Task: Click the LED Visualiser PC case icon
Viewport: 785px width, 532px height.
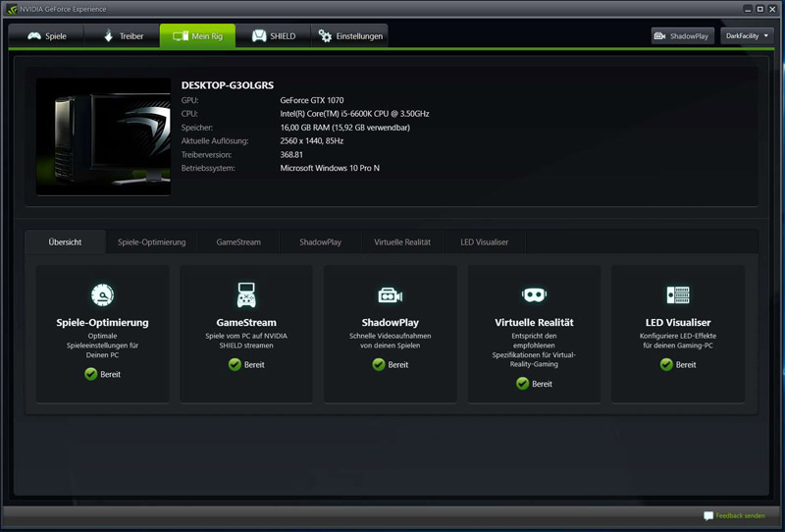Action: coord(678,295)
